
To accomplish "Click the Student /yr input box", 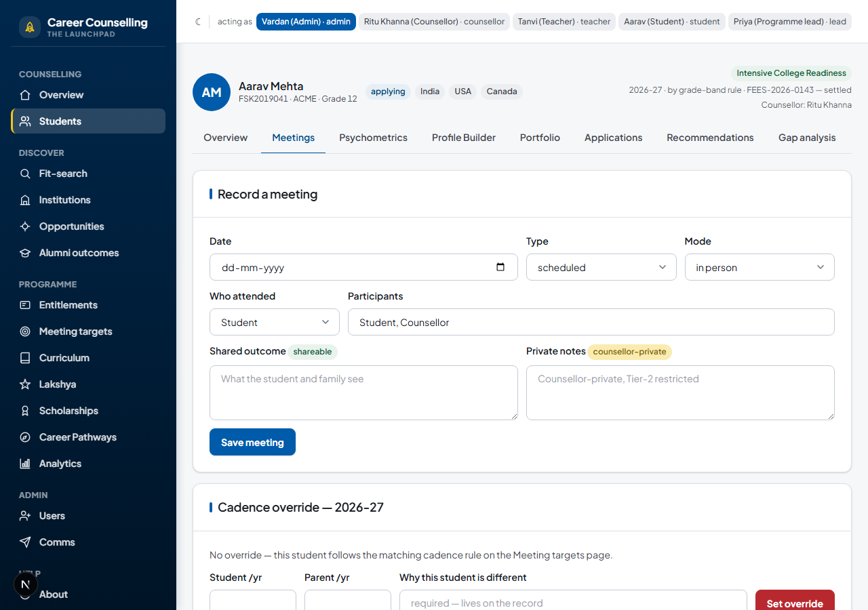I will coord(253,601).
